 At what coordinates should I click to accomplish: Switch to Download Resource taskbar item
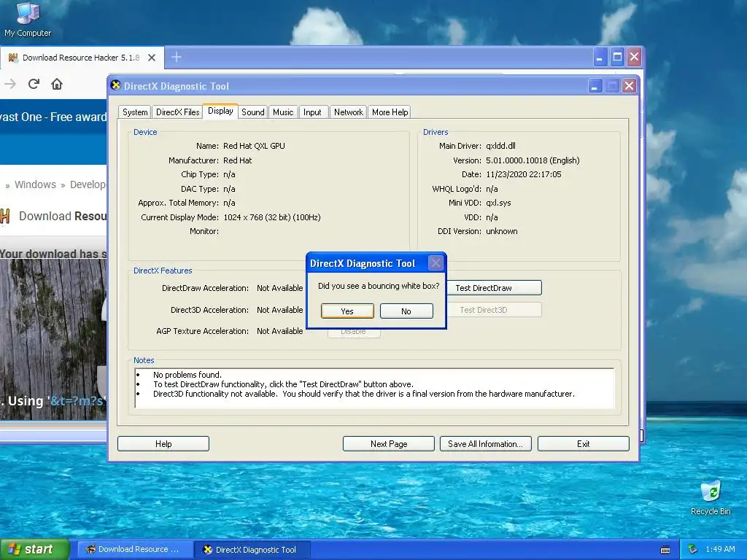pyautogui.click(x=135, y=549)
